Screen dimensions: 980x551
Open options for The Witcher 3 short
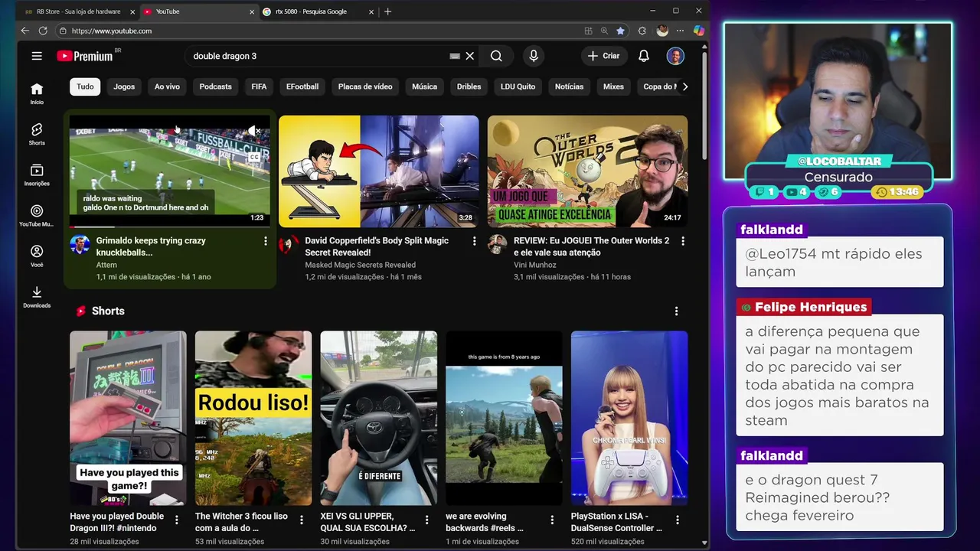pos(302,520)
